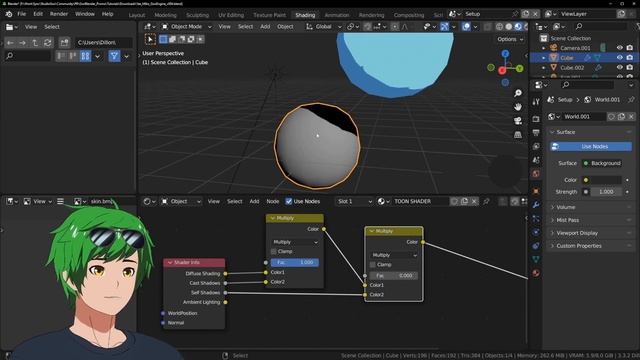Image resolution: width=640 pixels, height=360 pixels.
Task: Disable Cube in renders via camera icon
Action: [x=629, y=58]
